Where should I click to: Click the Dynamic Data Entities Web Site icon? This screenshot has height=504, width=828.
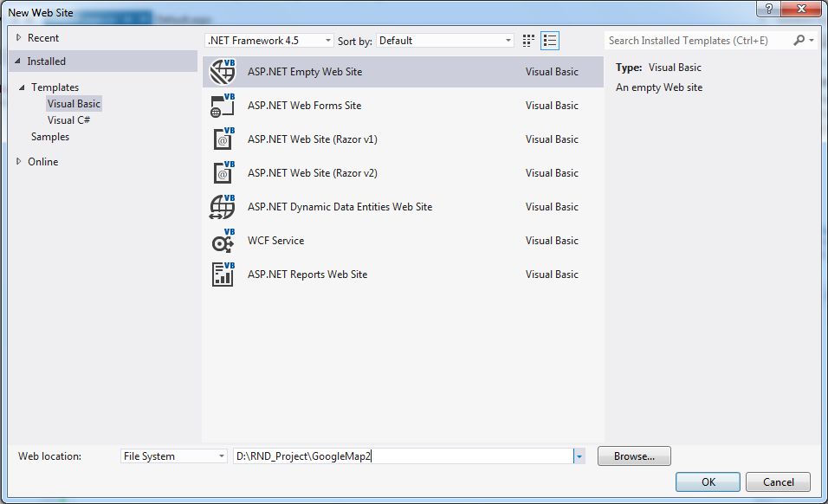click(x=223, y=207)
